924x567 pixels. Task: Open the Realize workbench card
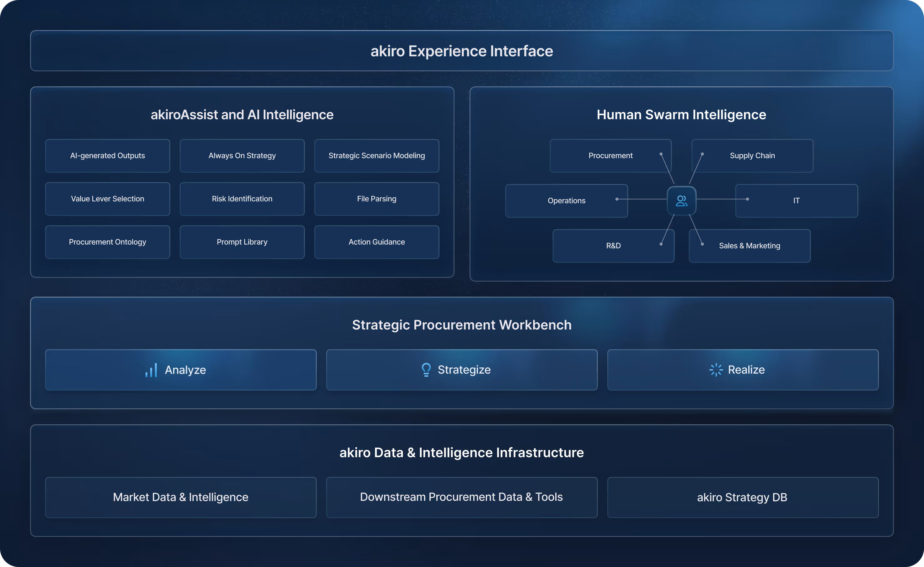[742, 370]
